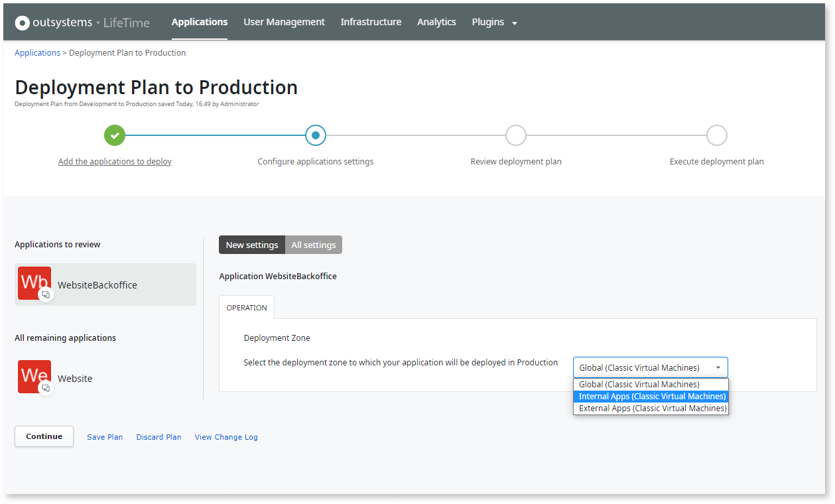Expand the Plugins menu
The image size is (835, 504).
tap(494, 22)
